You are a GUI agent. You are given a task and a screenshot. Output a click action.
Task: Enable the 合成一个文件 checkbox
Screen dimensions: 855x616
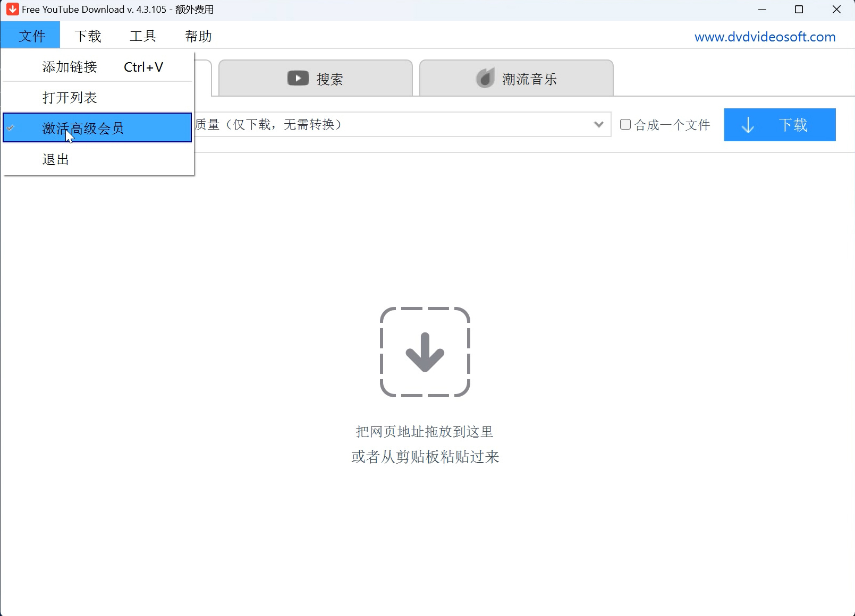pos(625,125)
